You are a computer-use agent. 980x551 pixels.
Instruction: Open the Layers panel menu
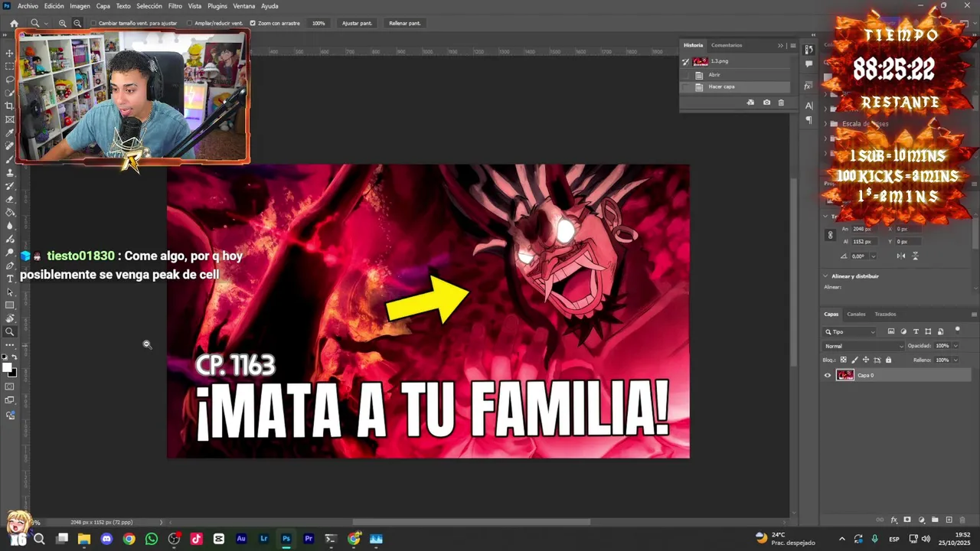973,314
